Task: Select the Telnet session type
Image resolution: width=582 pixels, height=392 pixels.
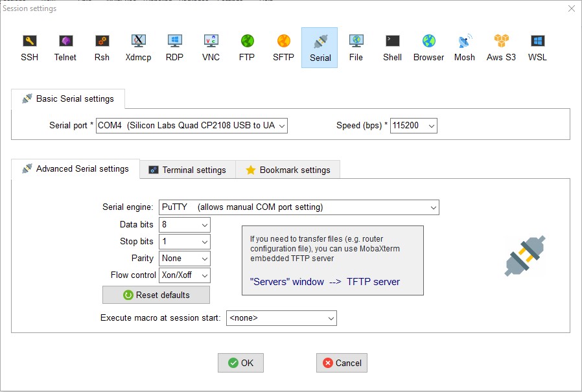Action: 65,45
